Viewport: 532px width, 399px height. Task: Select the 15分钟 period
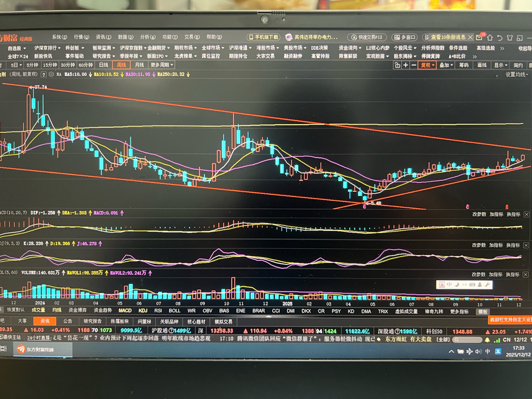[x=50, y=65]
